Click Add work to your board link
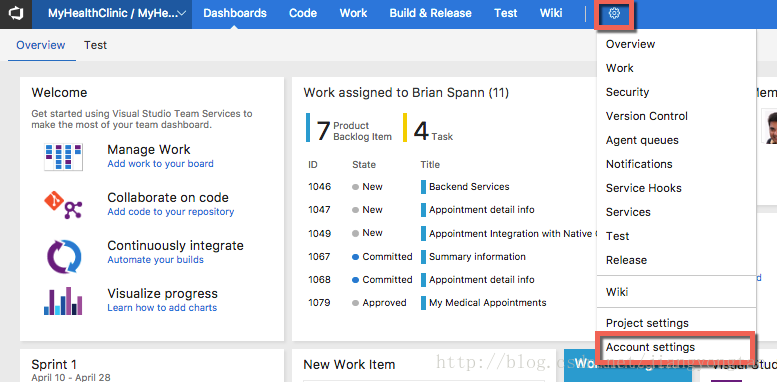 pyautogui.click(x=161, y=164)
